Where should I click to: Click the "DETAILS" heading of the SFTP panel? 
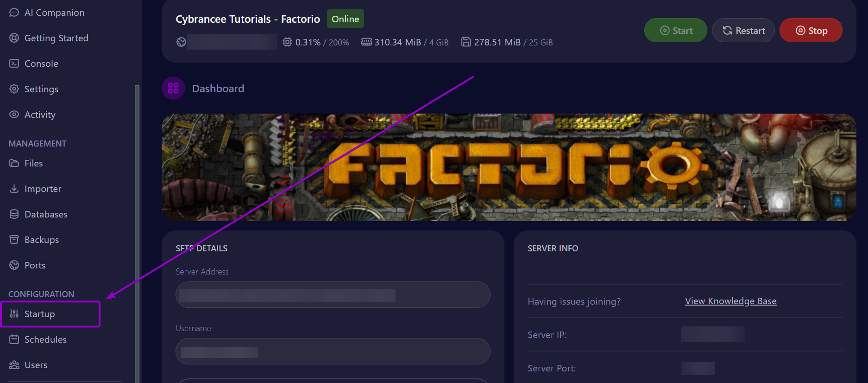pyautogui.click(x=212, y=249)
